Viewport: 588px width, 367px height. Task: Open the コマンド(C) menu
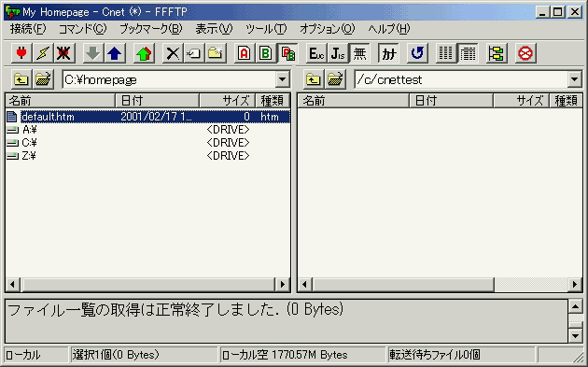[82, 29]
